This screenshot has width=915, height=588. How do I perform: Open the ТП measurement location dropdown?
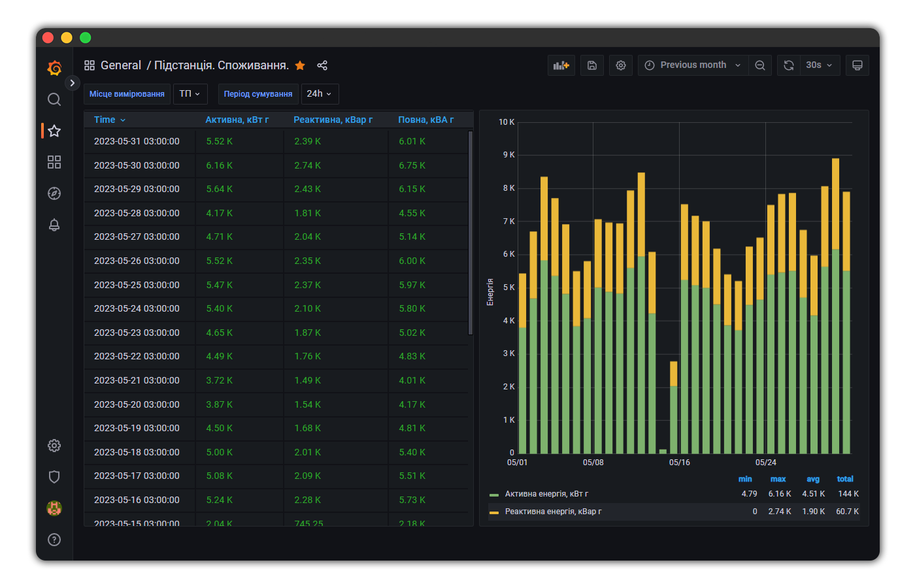tap(190, 94)
